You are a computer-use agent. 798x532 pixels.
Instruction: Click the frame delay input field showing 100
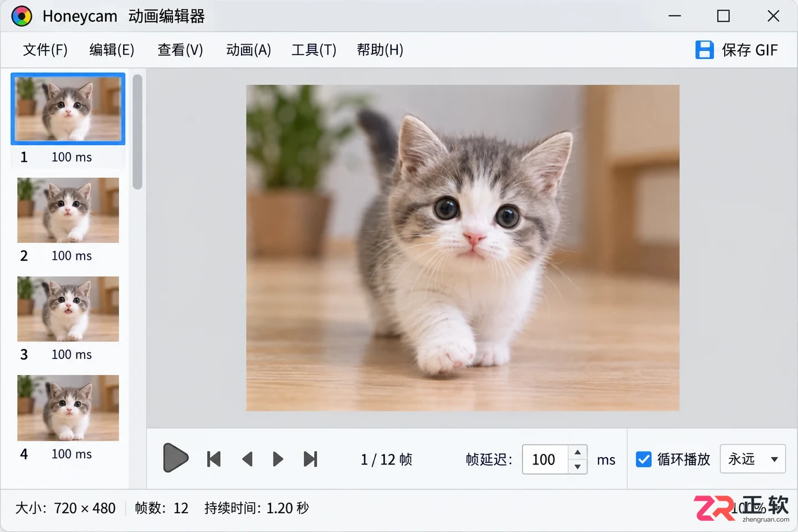coord(545,459)
